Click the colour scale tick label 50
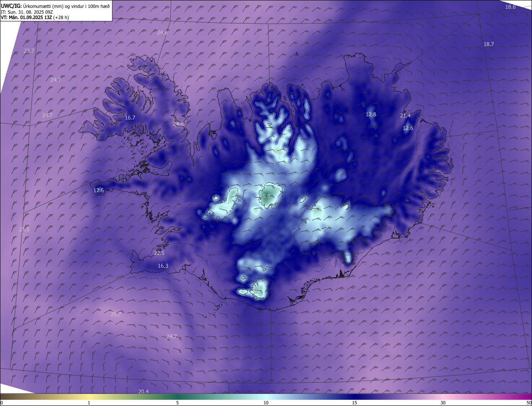The width and height of the screenshot is (532, 406). point(529,403)
